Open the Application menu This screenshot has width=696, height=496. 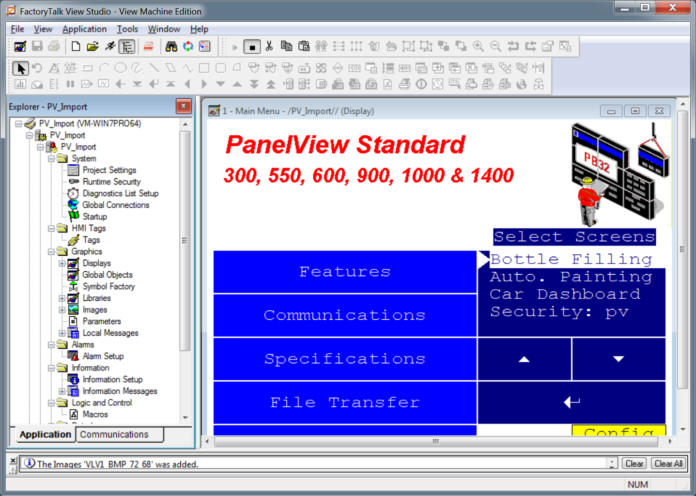84,29
